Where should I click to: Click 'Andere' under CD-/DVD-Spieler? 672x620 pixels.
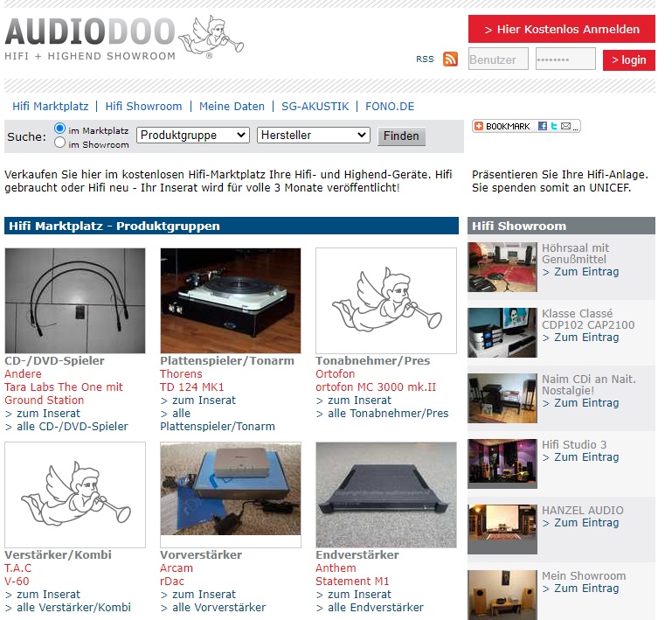(23, 374)
